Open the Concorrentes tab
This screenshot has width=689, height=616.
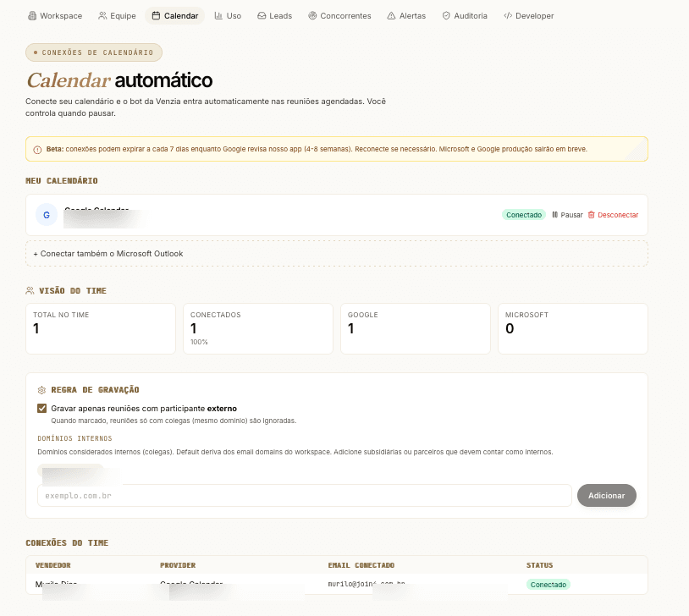click(339, 16)
